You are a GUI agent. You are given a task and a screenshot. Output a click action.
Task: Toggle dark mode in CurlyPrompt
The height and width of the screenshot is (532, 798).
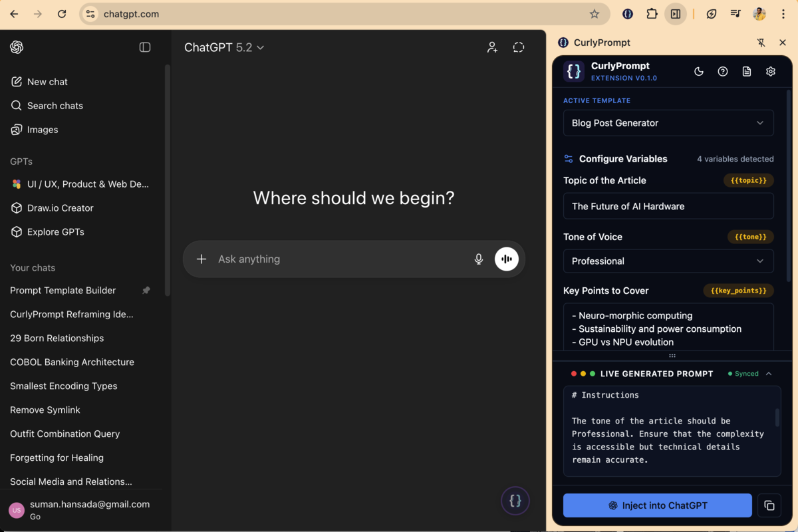[x=698, y=71]
